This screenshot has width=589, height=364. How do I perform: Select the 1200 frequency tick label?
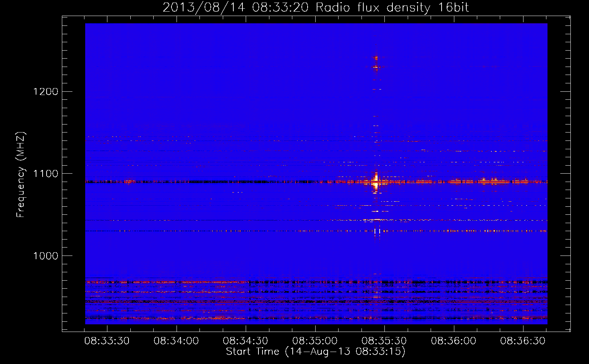[46, 91]
